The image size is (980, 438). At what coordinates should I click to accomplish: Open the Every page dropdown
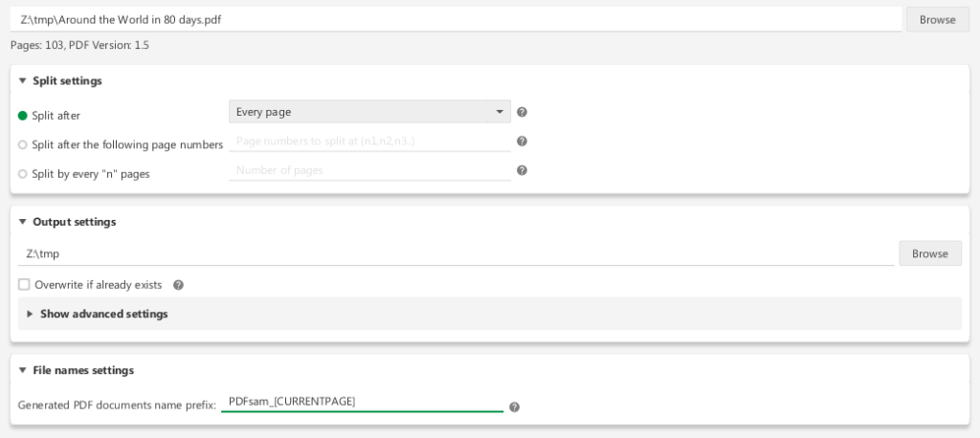click(369, 112)
